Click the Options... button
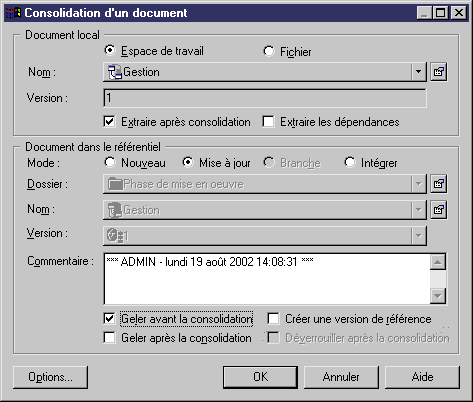The width and height of the screenshot is (473, 402). (x=51, y=377)
